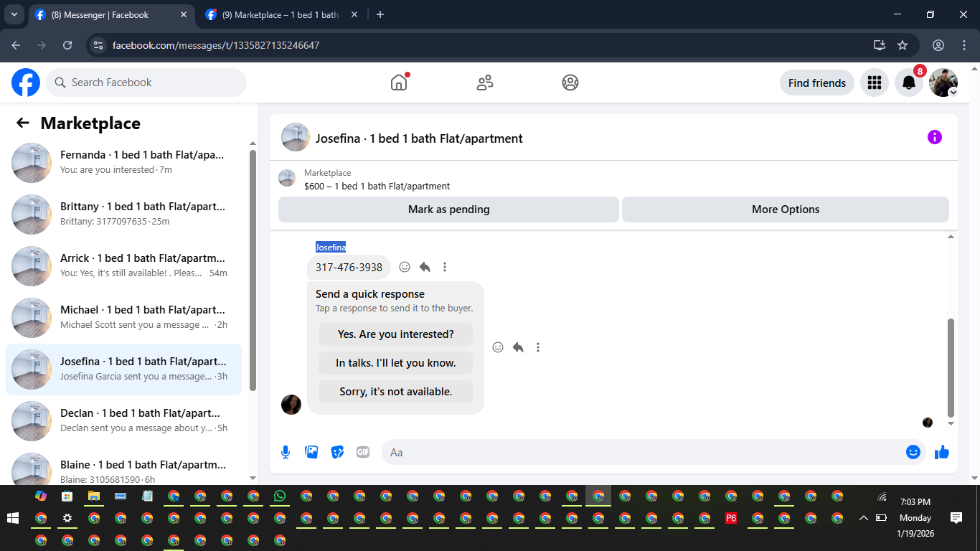
Task: Select the Josefina conversation in the list
Action: [x=123, y=369]
